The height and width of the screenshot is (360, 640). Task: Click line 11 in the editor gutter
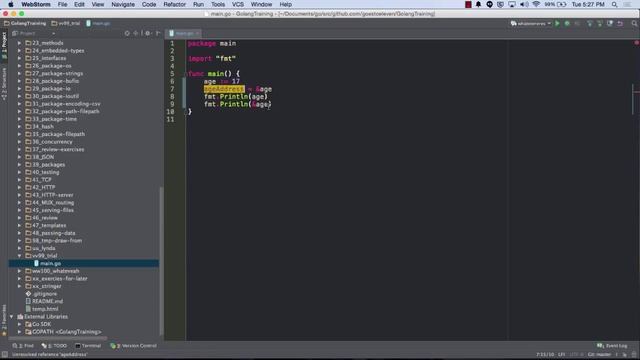click(x=170, y=119)
